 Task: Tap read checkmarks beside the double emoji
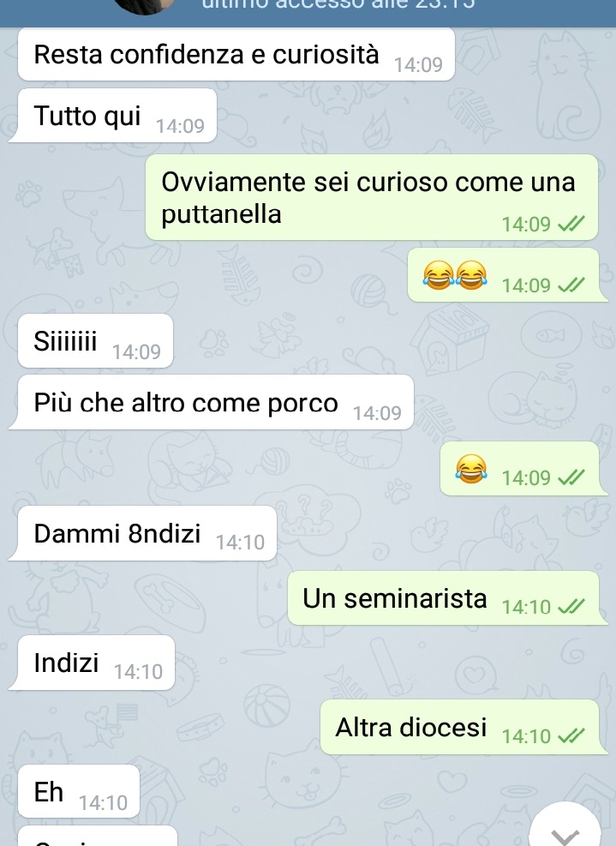tap(571, 285)
